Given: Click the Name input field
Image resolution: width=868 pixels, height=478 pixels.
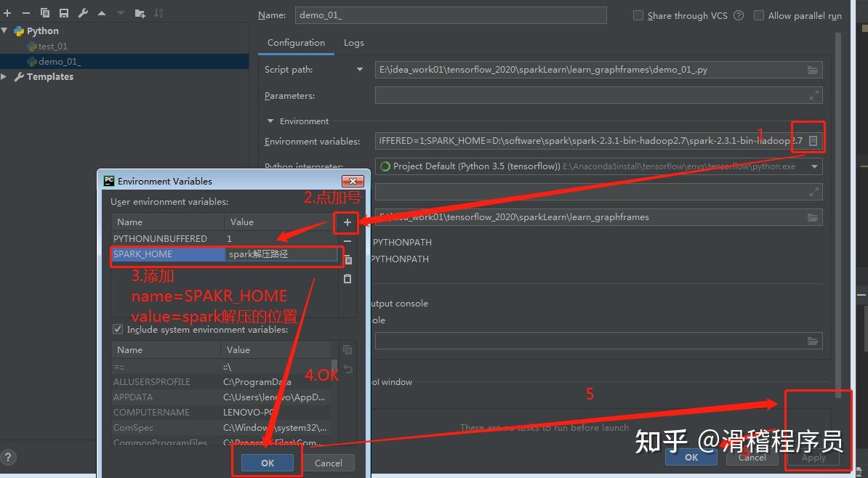Looking at the screenshot, I should coord(451,15).
